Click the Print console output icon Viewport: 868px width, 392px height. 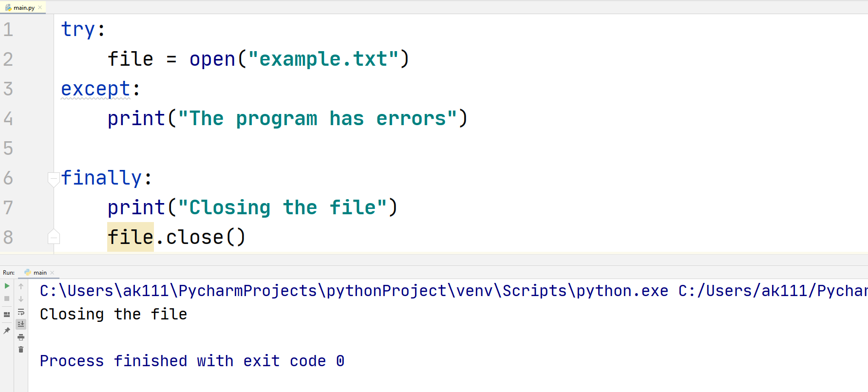[x=21, y=337]
